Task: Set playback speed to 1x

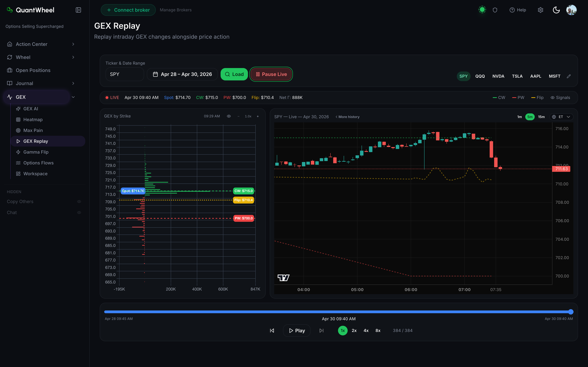Action: tap(343, 331)
